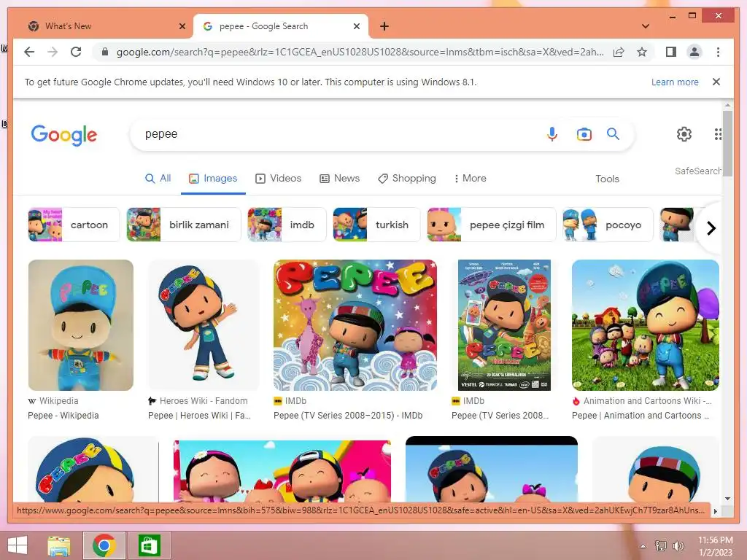Open the Tools filter options
The height and width of the screenshot is (560, 747).
pyautogui.click(x=607, y=179)
